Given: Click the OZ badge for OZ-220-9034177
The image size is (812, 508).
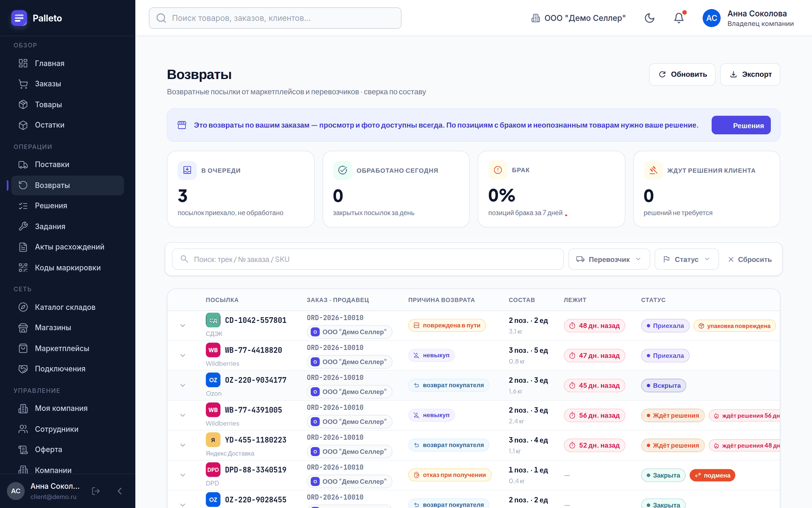Looking at the screenshot, I should 213,380.
